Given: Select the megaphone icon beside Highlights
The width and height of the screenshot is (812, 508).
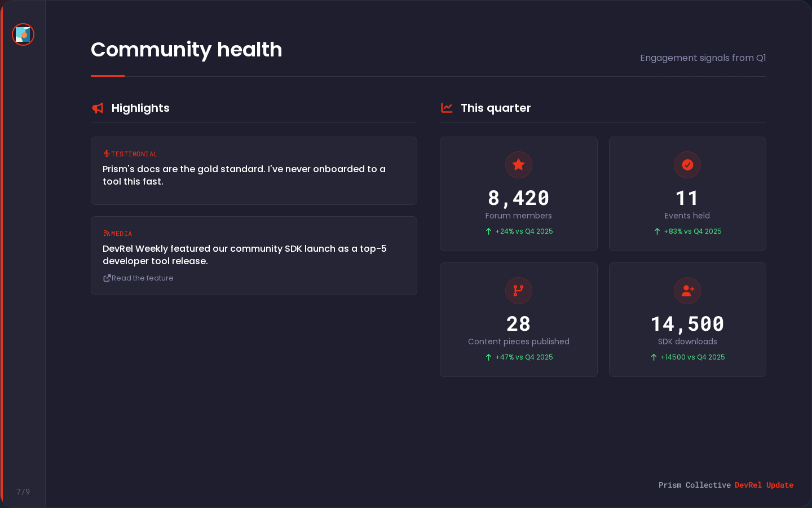Looking at the screenshot, I should [x=97, y=108].
